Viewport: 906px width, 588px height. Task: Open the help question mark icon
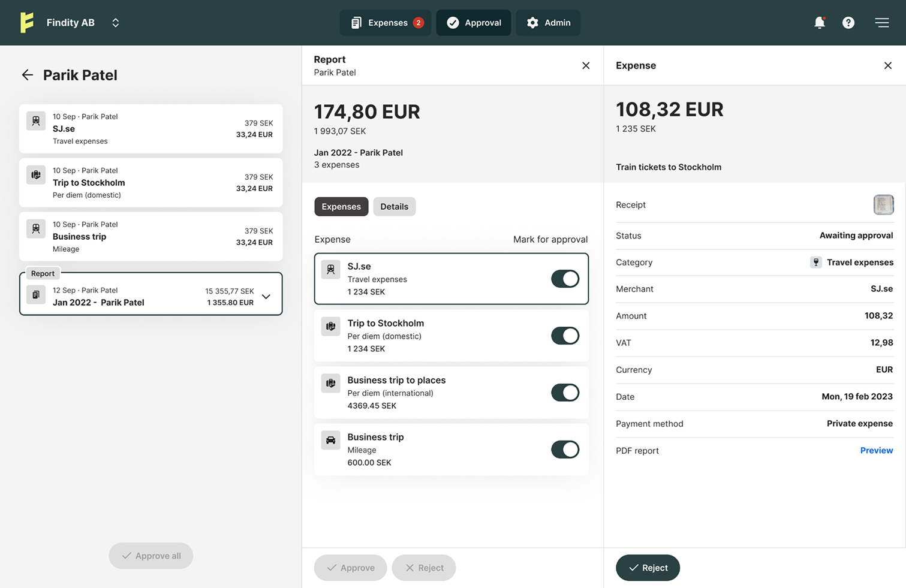click(x=848, y=23)
